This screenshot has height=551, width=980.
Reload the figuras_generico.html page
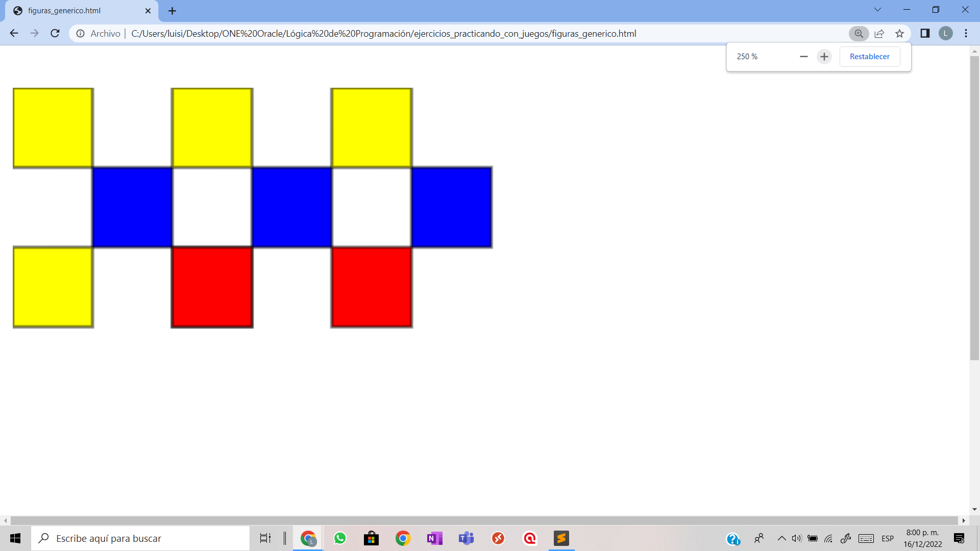coord(55,33)
